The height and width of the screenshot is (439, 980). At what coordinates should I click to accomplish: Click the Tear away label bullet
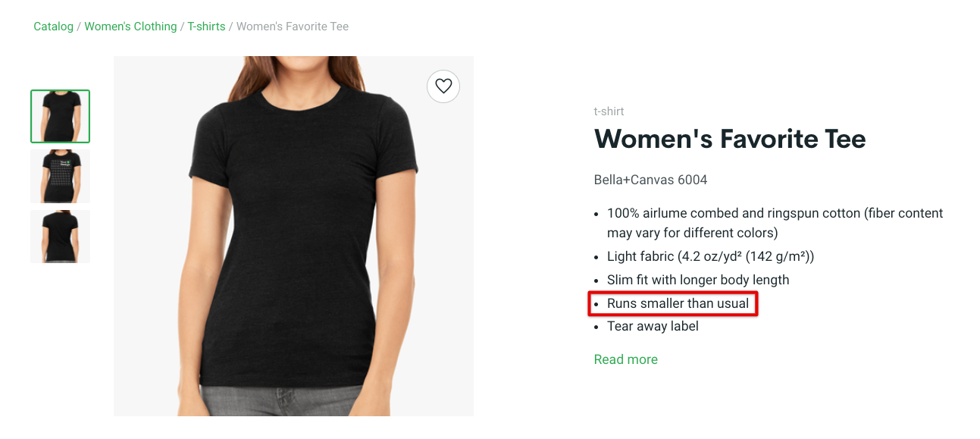click(x=653, y=327)
